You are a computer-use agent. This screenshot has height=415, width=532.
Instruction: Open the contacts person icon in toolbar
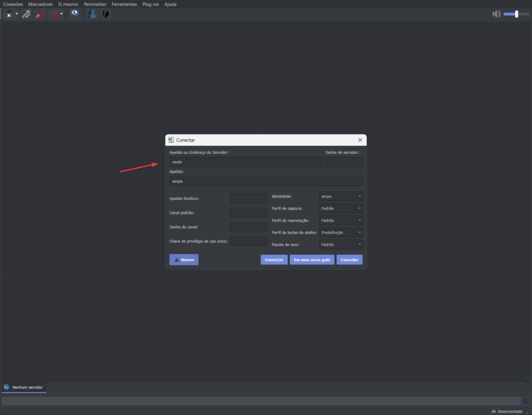point(92,14)
